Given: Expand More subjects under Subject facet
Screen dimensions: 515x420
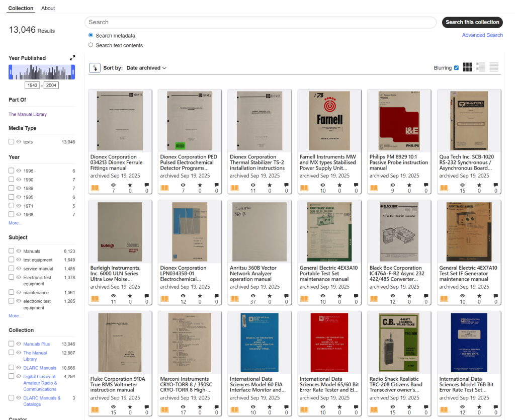Looking at the screenshot, I should (x=15, y=316).
